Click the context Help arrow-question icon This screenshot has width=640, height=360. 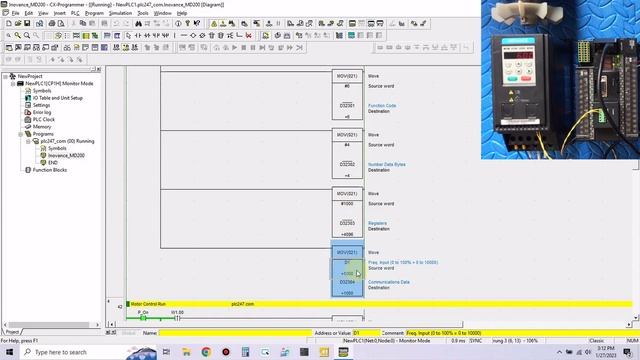(x=197, y=24)
